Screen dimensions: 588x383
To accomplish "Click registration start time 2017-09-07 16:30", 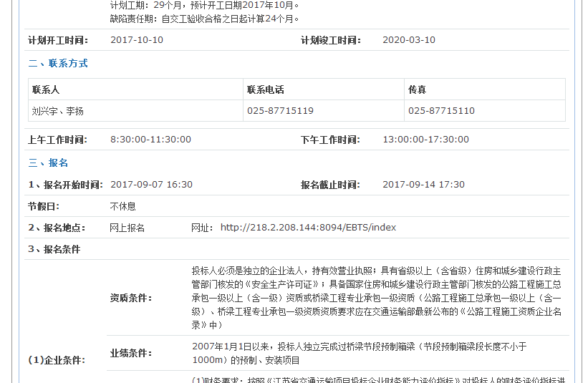I will click(151, 185).
